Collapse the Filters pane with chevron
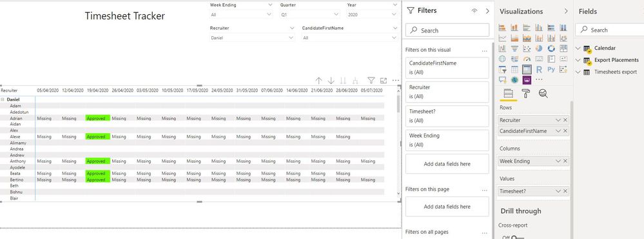The image size is (644, 239). (x=487, y=11)
